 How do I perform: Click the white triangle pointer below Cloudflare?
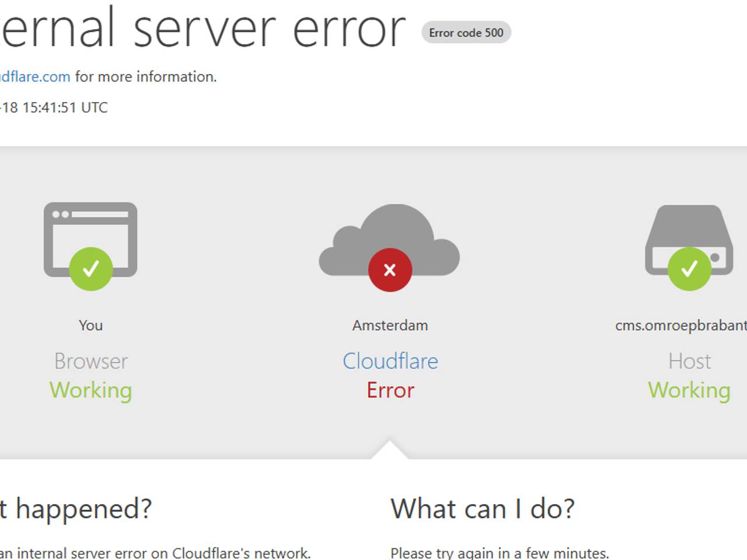pyautogui.click(x=390, y=450)
